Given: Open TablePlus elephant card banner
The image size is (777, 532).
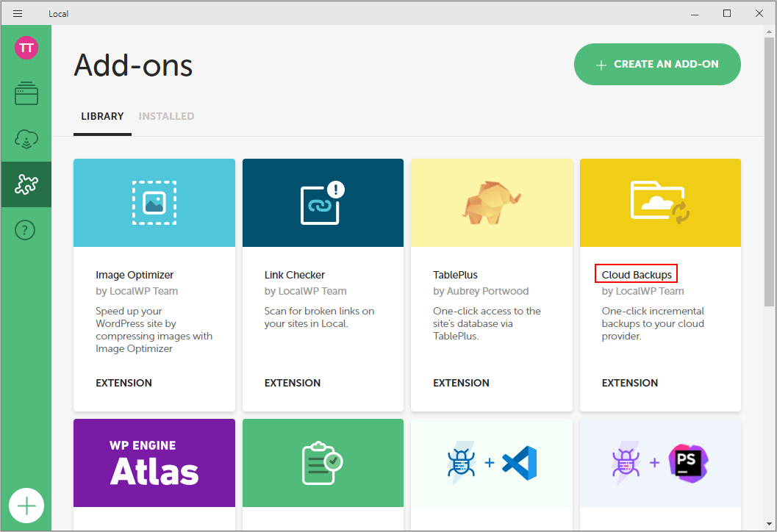Looking at the screenshot, I should point(492,203).
